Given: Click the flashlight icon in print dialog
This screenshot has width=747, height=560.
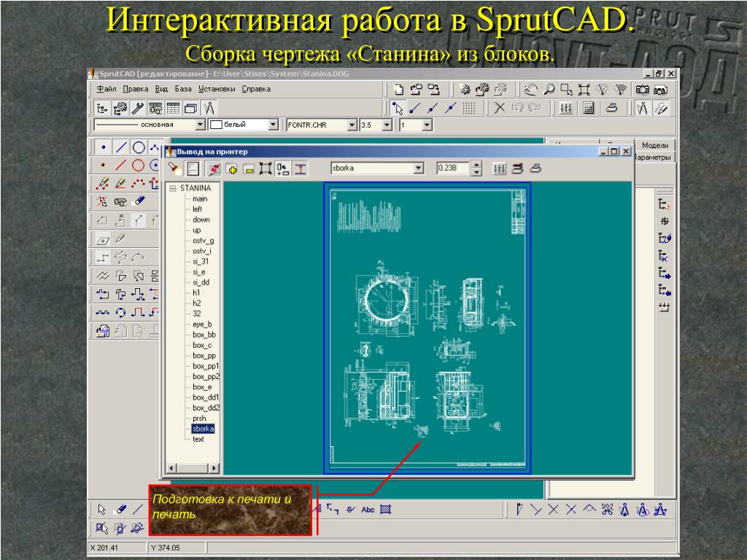Looking at the screenshot, I should click(174, 168).
